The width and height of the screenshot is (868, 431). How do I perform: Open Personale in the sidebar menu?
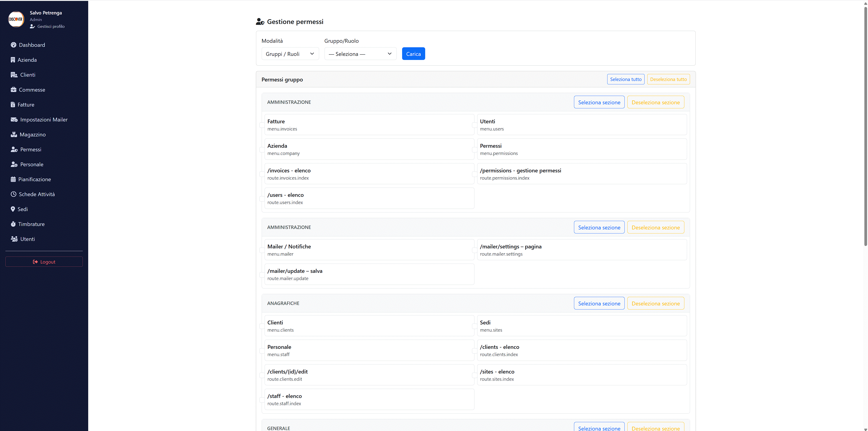tap(32, 164)
